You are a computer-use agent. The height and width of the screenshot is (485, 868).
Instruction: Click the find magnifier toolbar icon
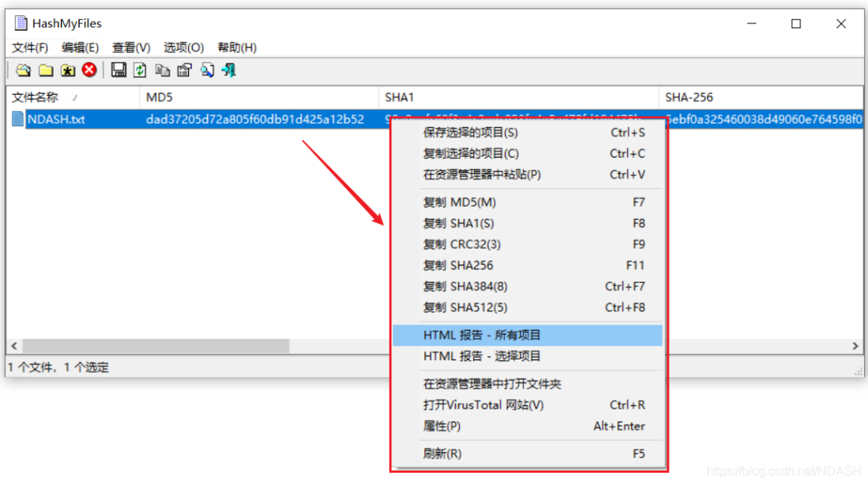point(207,71)
